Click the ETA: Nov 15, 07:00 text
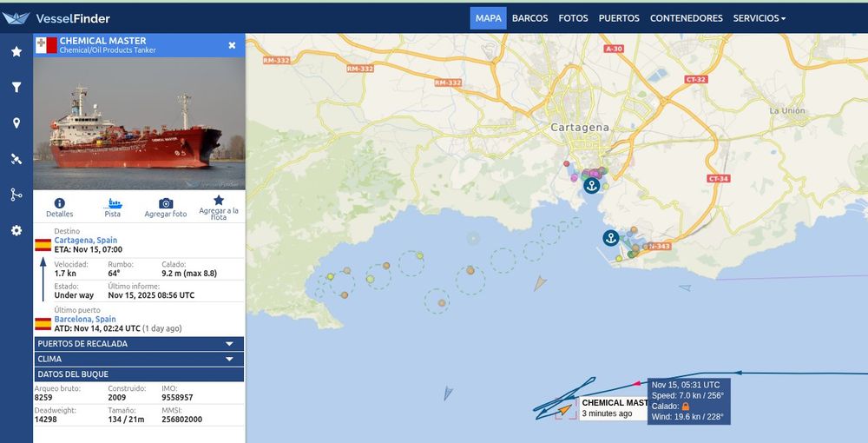 [x=88, y=250]
